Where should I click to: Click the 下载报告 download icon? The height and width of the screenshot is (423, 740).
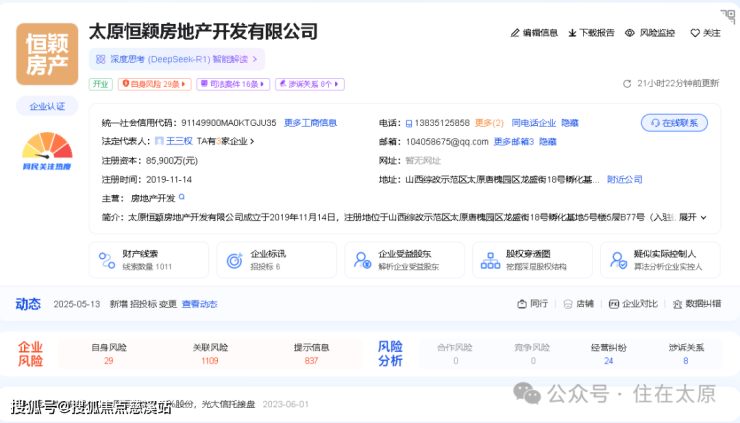[x=572, y=33]
